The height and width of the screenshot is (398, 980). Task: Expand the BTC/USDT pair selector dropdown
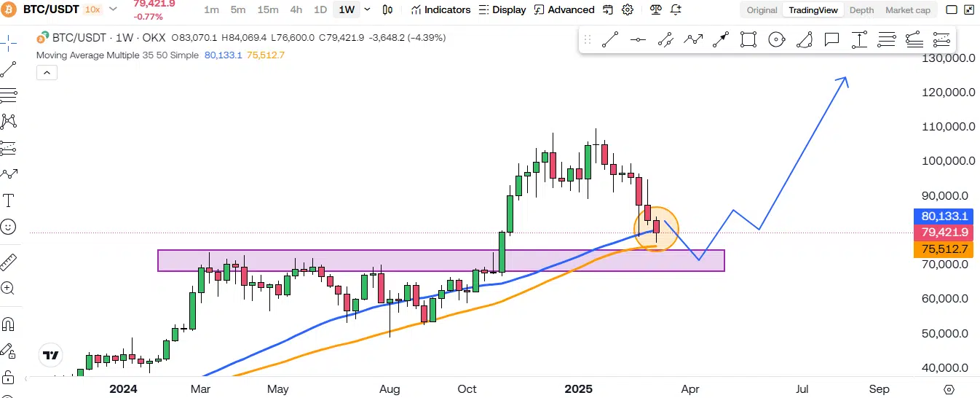click(x=113, y=9)
